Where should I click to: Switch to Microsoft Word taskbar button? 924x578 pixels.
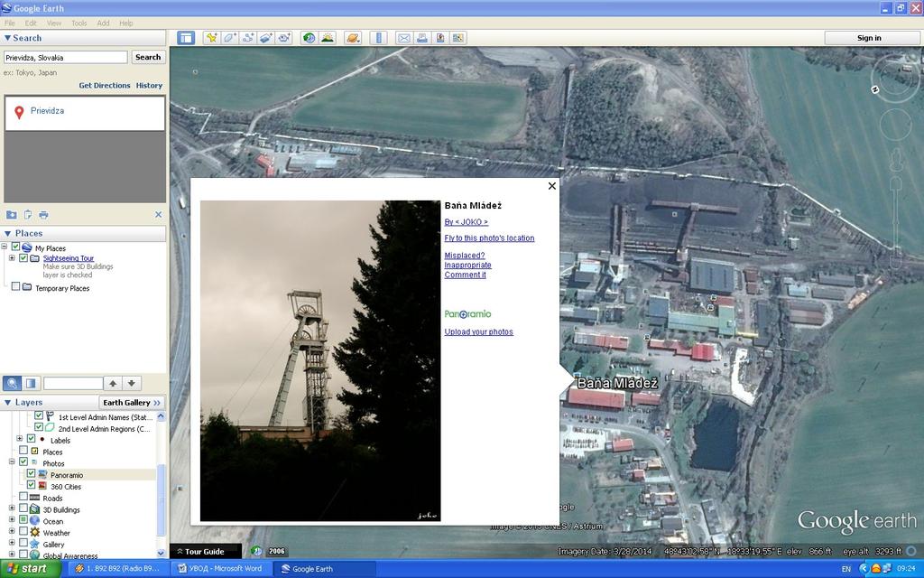click(220, 569)
